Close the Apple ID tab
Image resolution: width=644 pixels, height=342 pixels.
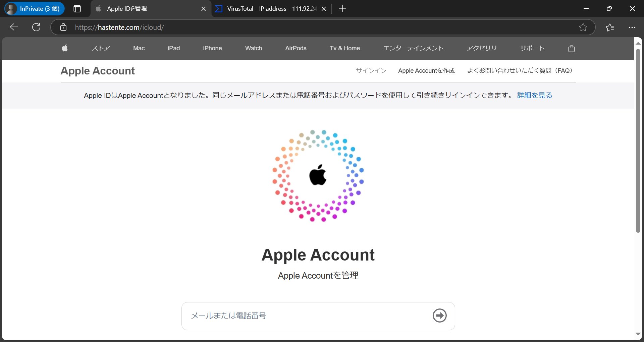pyautogui.click(x=203, y=9)
